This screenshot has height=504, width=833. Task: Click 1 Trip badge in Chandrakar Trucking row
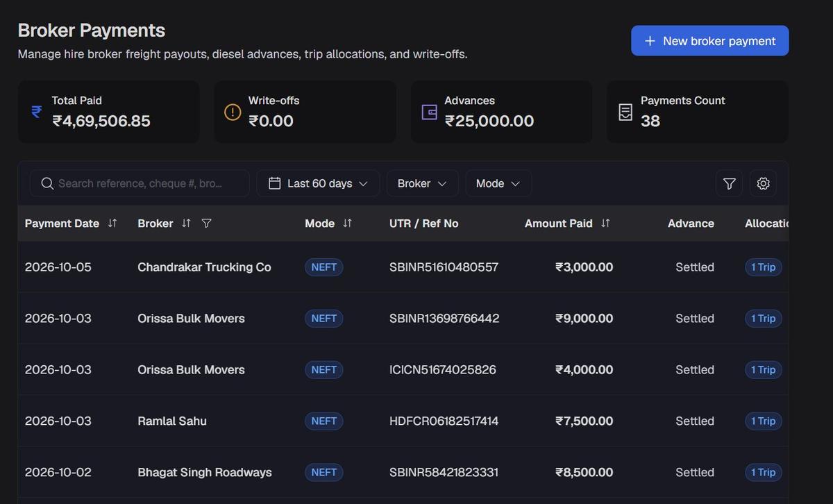(x=763, y=267)
